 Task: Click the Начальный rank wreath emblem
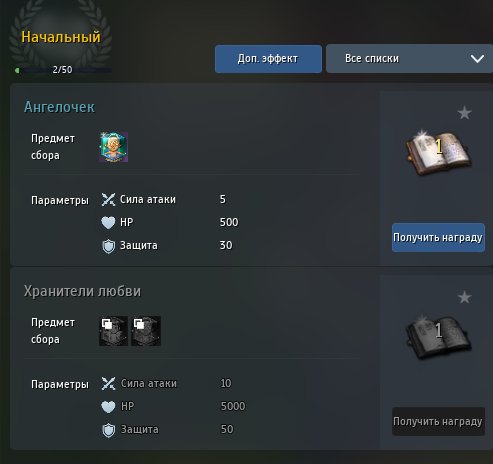61,33
